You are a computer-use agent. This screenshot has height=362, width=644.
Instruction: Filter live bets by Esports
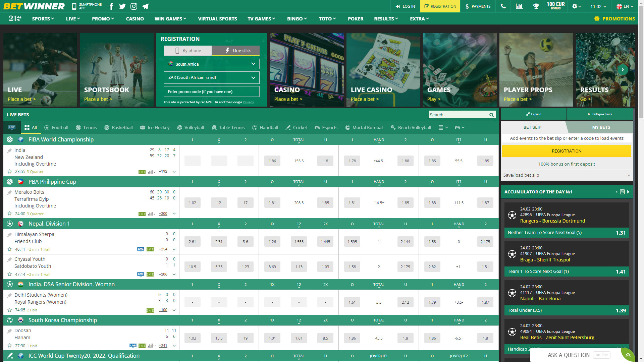326,127
